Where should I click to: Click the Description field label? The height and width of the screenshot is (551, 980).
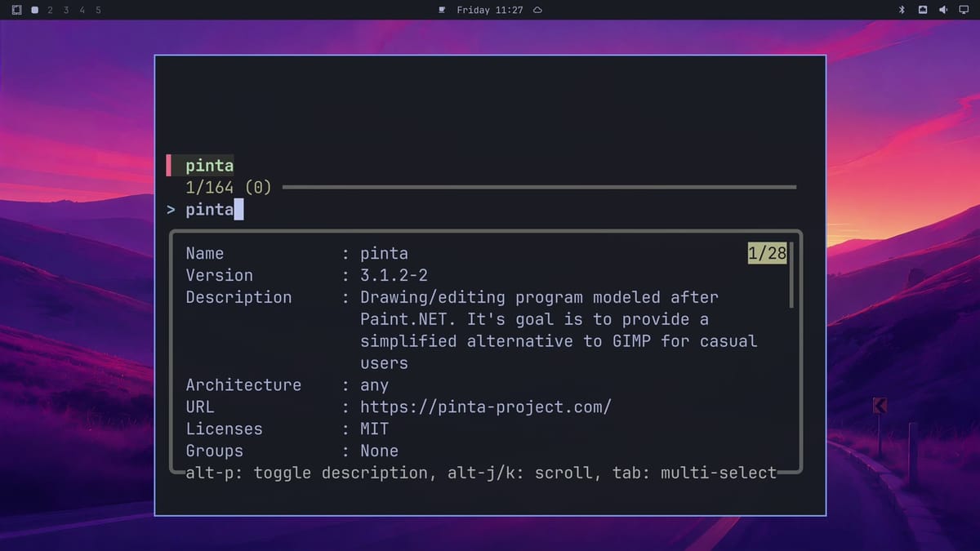(x=238, y=297)
